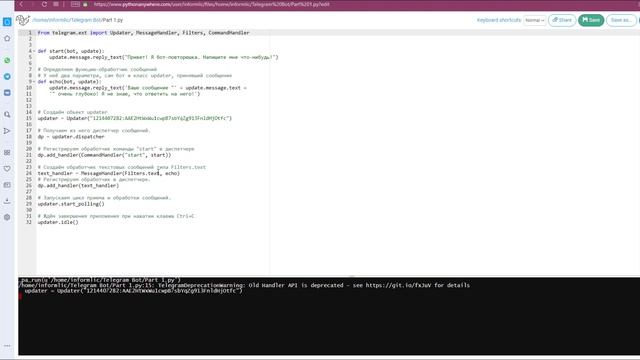640x360 pixels.
Task: Click inside the black console panel
Action: point(329,316)
